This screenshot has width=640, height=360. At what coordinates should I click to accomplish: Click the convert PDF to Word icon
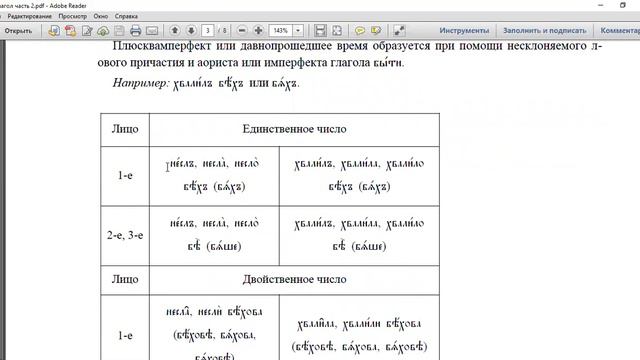point(70,31)
